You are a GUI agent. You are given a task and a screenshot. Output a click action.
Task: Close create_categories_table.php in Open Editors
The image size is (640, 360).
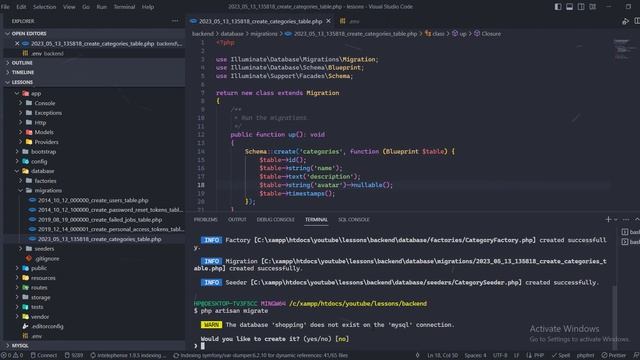pyautogui.click(x=17, y=43)
